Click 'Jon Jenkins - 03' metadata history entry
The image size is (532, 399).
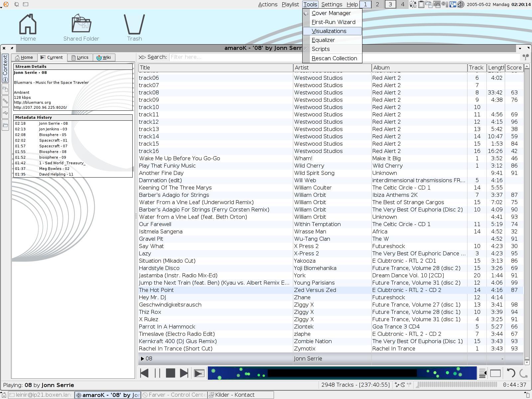click(53, 129)
